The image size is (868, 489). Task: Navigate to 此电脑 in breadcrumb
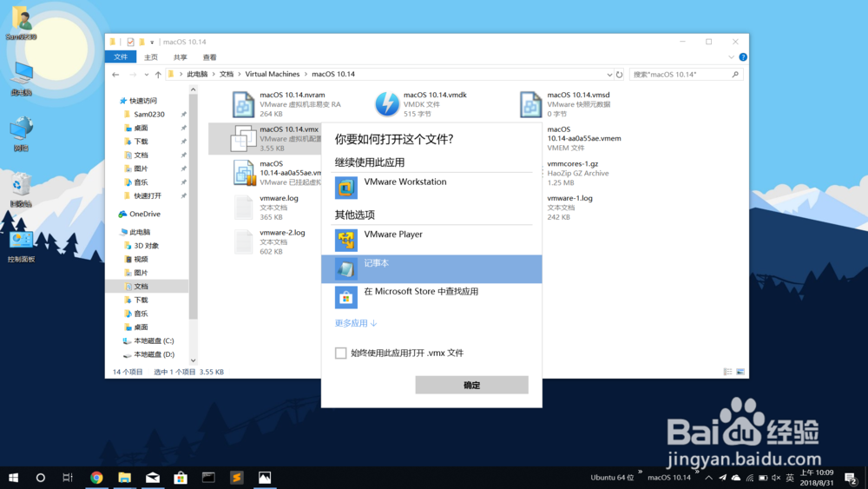coord(197,74)
